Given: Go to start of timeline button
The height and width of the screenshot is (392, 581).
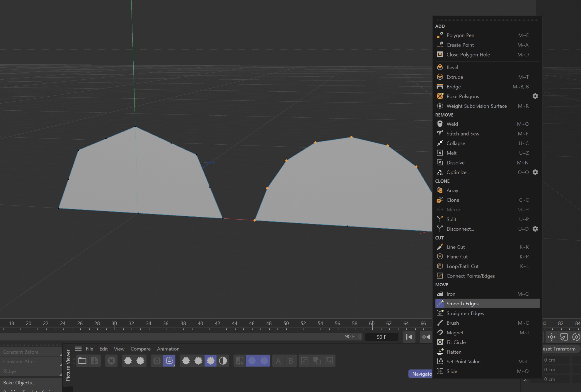Looking at the screenshot, I should [409, 337].
